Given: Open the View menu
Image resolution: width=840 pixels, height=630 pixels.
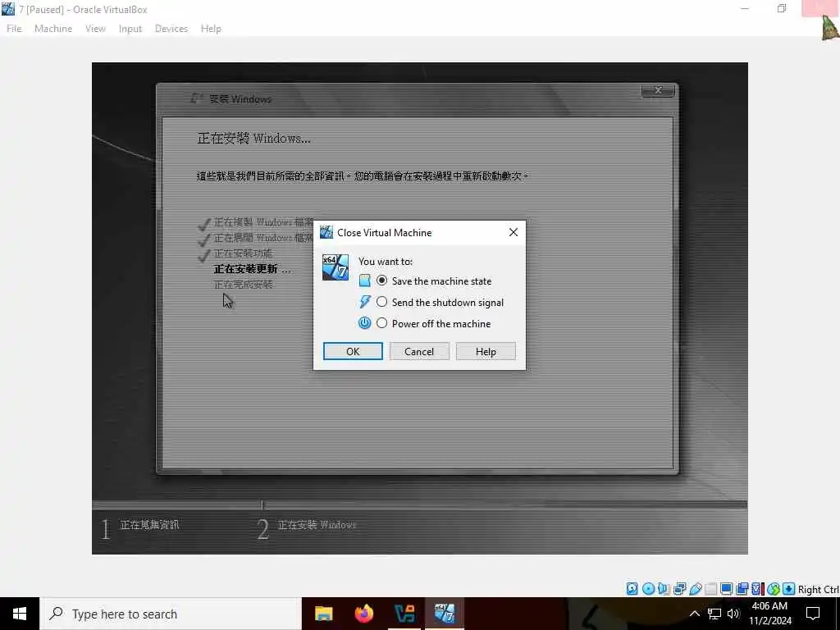Looking at the screenshot, I should (95, 29).
